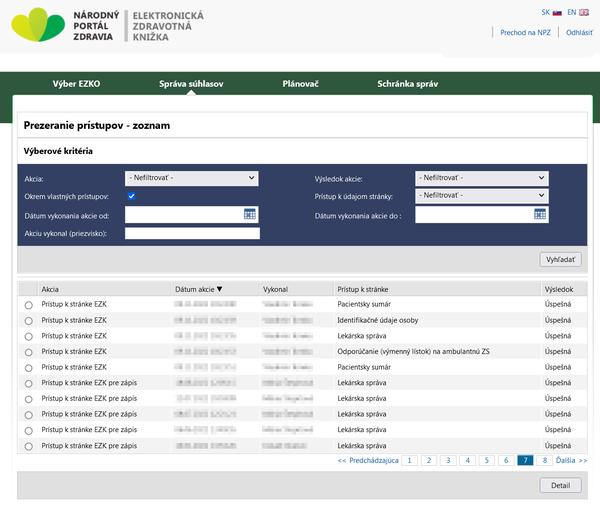Image resolution: width=600 pixels, height=506 pixels.
Task: Open Výsledok akcie dropdown
Action: 481,178
